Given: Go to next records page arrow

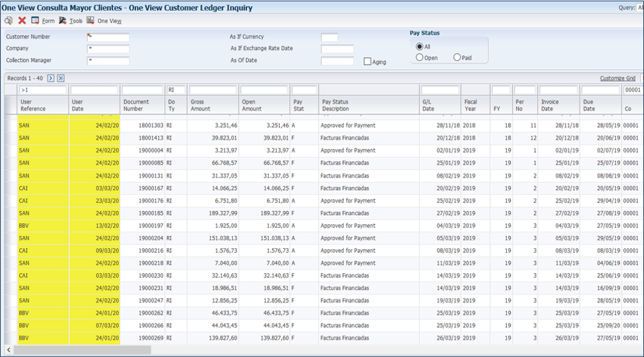Looking at the screenshot, I should pos(51,78).
